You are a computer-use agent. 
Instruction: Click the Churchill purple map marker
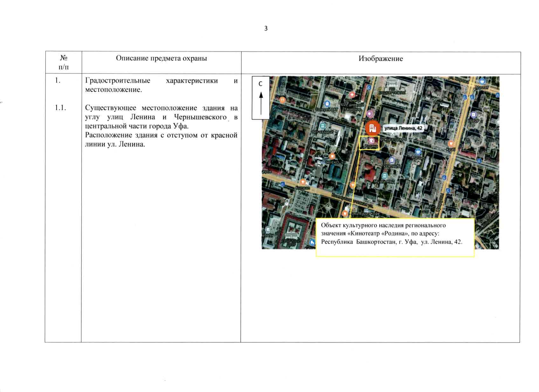(369, 114)
